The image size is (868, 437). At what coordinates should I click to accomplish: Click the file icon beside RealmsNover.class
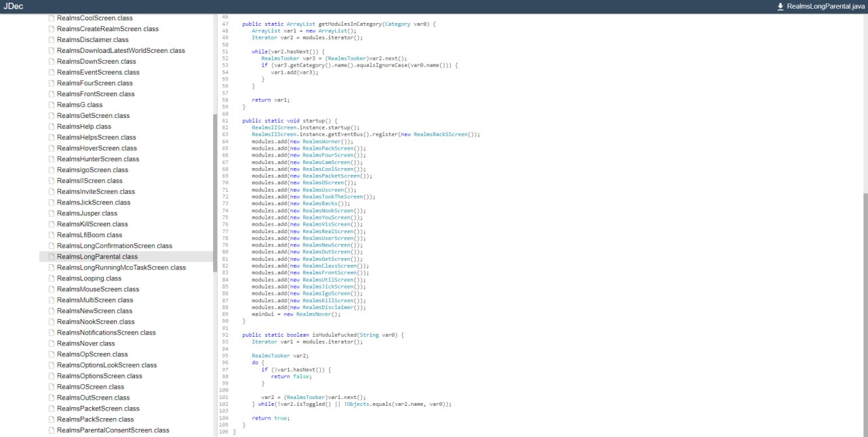point(52,344)
